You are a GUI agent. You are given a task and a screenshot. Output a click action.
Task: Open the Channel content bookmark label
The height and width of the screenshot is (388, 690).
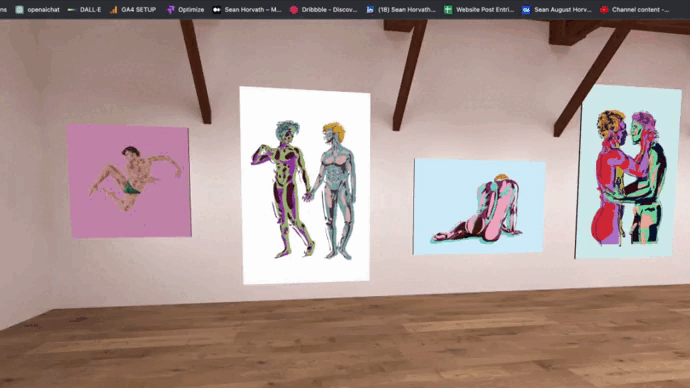pyautogui.click(x=640, y=10)
